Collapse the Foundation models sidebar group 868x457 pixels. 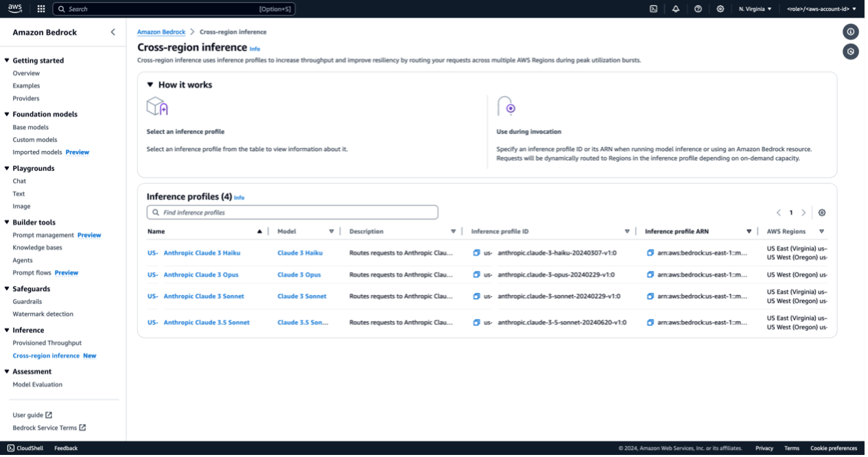tap(6, 115)
